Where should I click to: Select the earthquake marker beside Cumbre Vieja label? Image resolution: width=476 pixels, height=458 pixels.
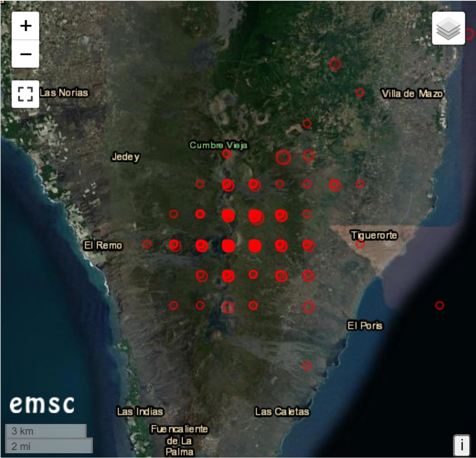point(226,154)
